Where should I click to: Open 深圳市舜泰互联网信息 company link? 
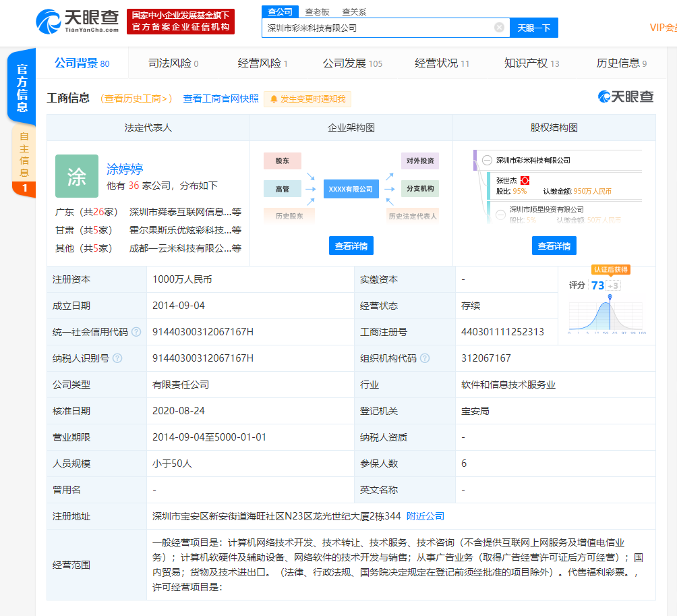185,212
